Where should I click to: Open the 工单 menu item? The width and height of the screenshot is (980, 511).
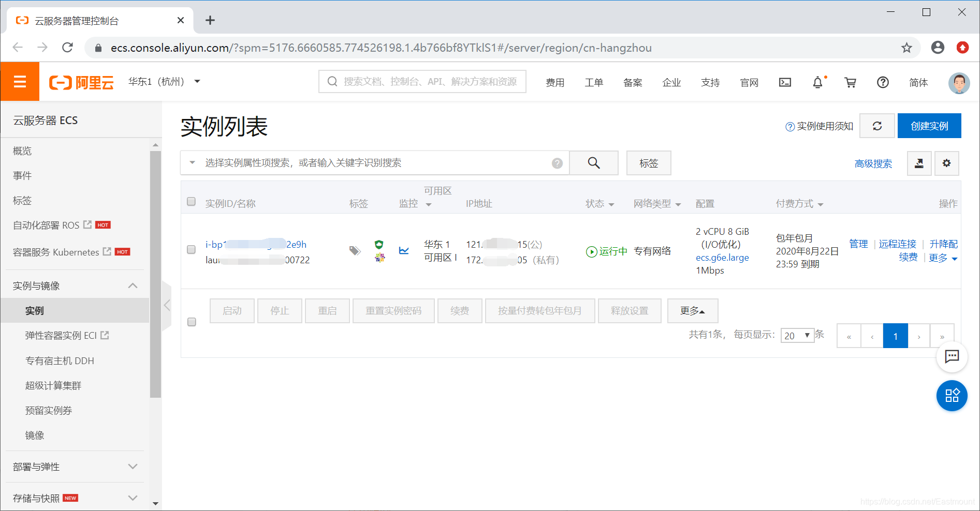click(594, 82)
